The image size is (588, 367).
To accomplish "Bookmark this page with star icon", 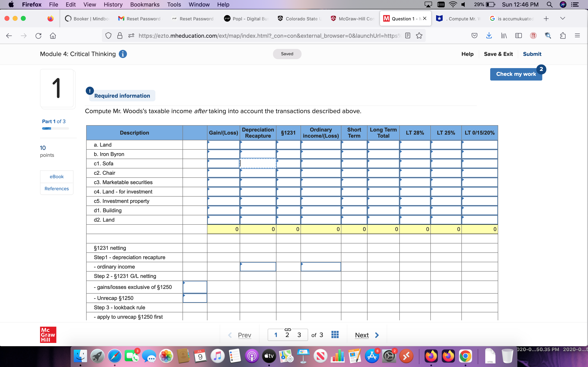I will click(x=419, y=36).
